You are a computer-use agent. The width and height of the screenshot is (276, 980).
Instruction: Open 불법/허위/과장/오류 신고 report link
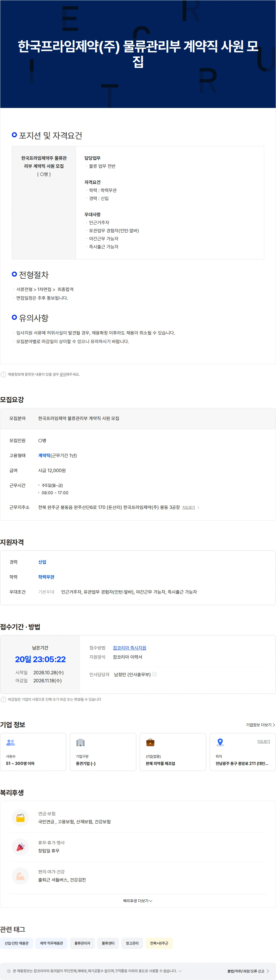pyautogui.click(x=248, y=971)
